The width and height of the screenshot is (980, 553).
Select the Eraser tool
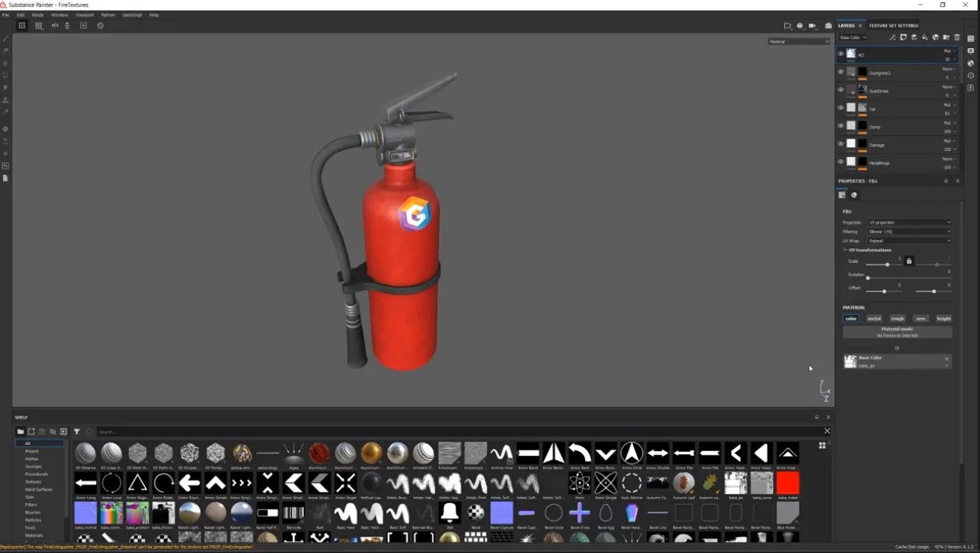(x=5, y=51)
